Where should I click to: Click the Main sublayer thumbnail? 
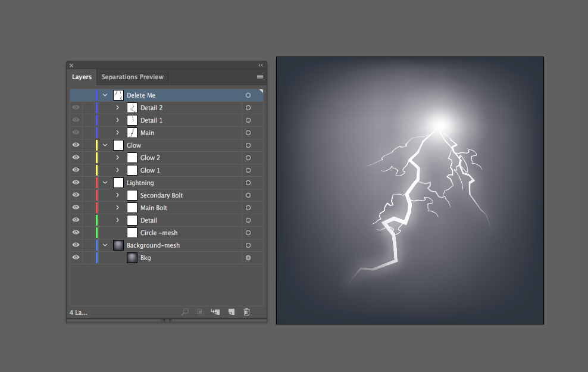click(132, 133)
